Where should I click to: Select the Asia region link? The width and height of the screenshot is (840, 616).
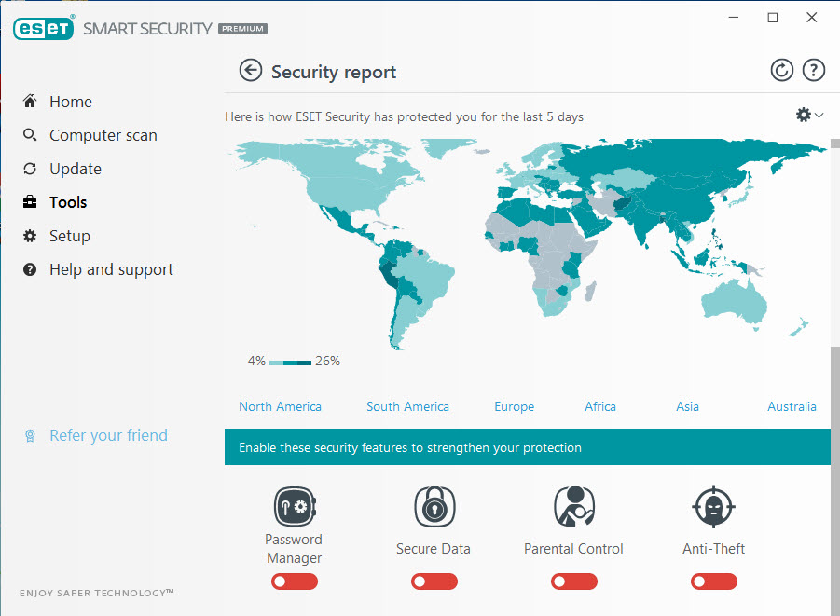pos(687,406)
